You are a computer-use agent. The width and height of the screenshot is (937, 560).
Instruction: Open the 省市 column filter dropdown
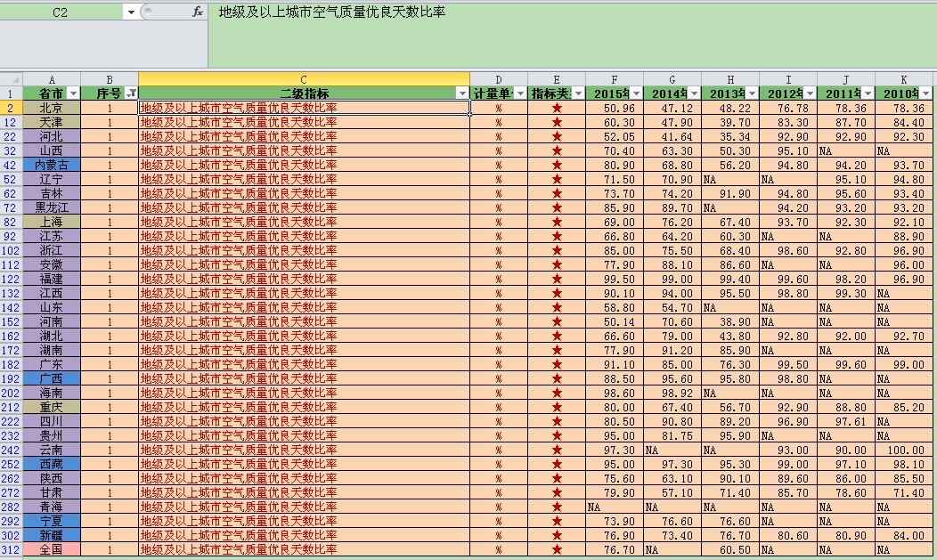(73, 93)
